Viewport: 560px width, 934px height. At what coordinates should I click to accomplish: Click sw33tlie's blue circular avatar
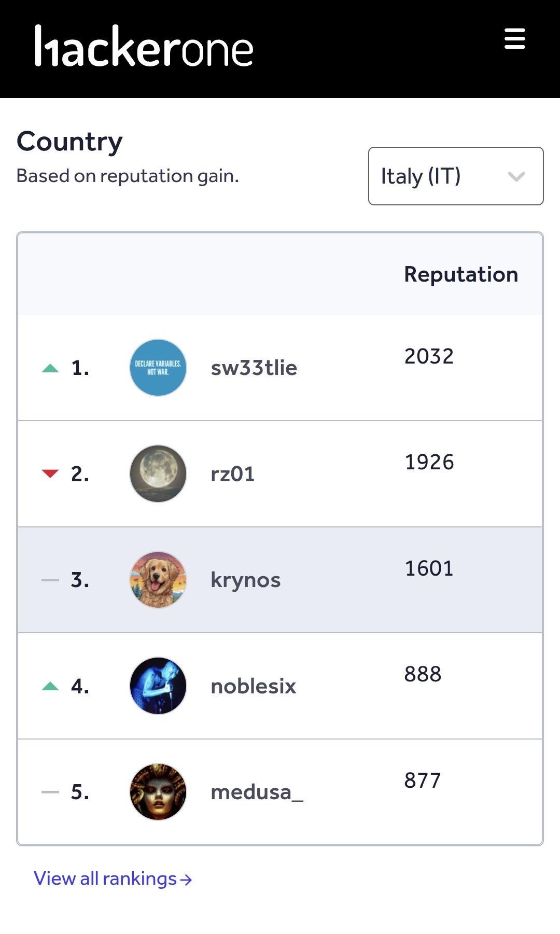tap(158, 368)
